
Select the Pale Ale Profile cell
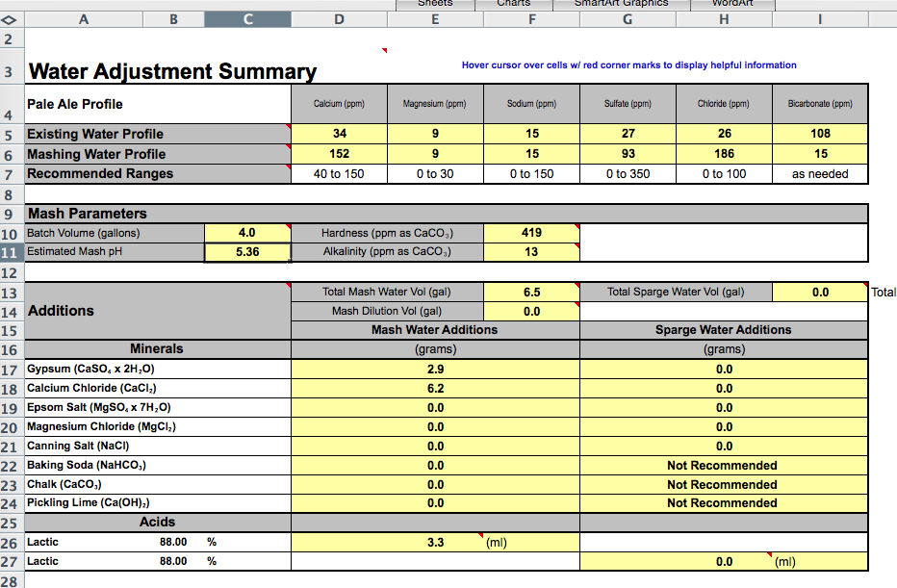pyautogui.click(x=158, y=104)
